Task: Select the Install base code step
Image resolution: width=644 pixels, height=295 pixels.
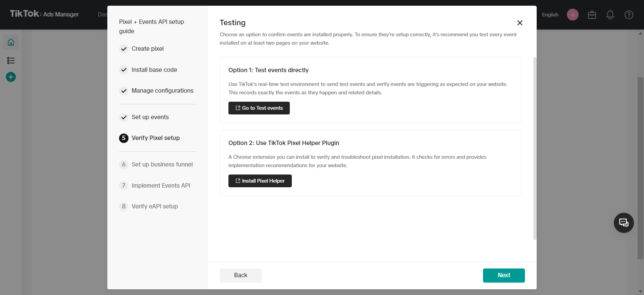Action: point(154,70)
